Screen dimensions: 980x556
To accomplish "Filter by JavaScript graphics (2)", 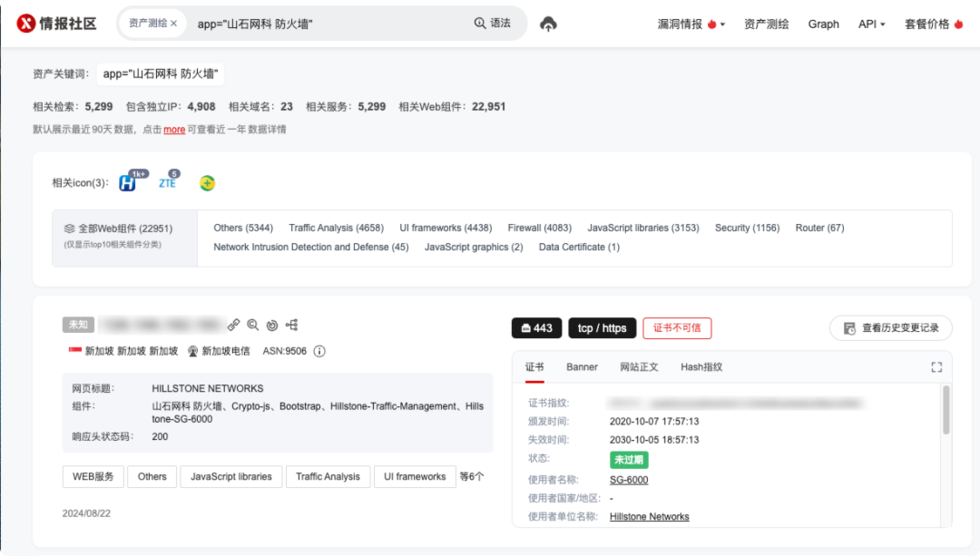I will pos(474,248).
